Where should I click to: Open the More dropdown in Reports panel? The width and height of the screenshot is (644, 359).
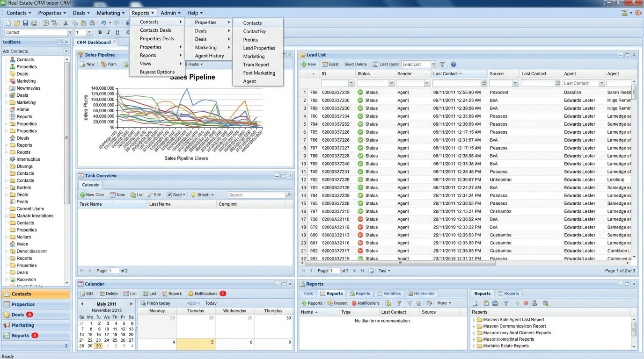pos(444,303)
